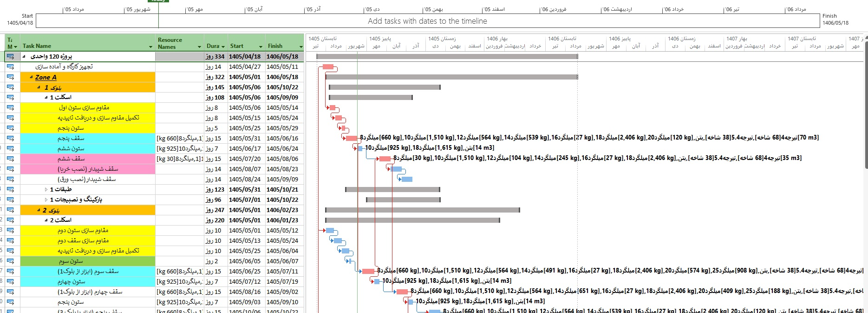Select سقف ششم task name cell

(88, 159)
